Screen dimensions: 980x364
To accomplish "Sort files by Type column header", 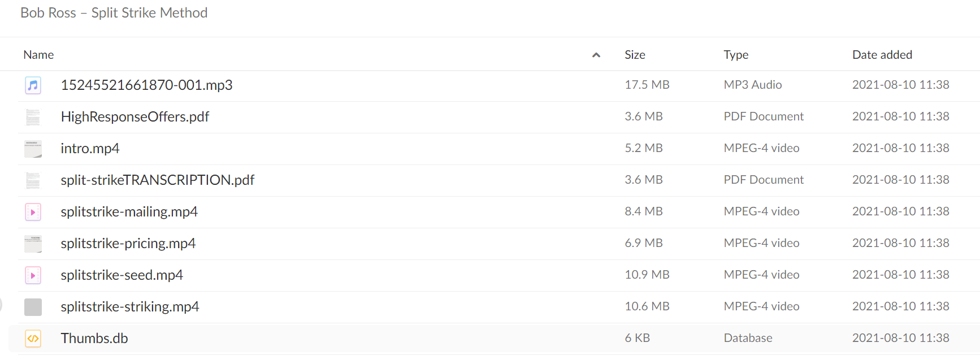I will click(736, 55).
